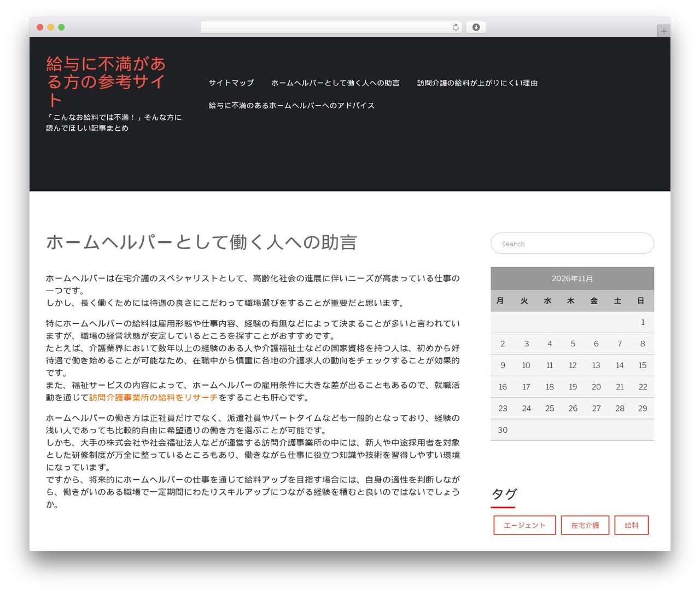Click the タグ widget heading

pyautogui.click(x=504, y=494)
